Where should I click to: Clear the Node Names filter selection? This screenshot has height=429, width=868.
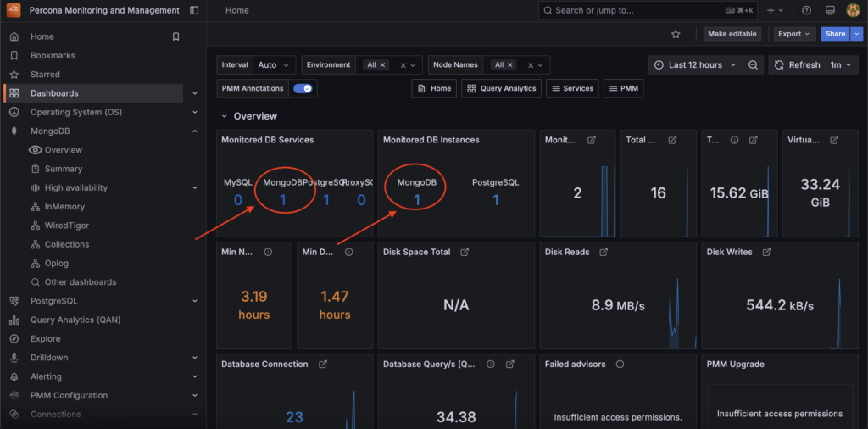pos(531,65)
